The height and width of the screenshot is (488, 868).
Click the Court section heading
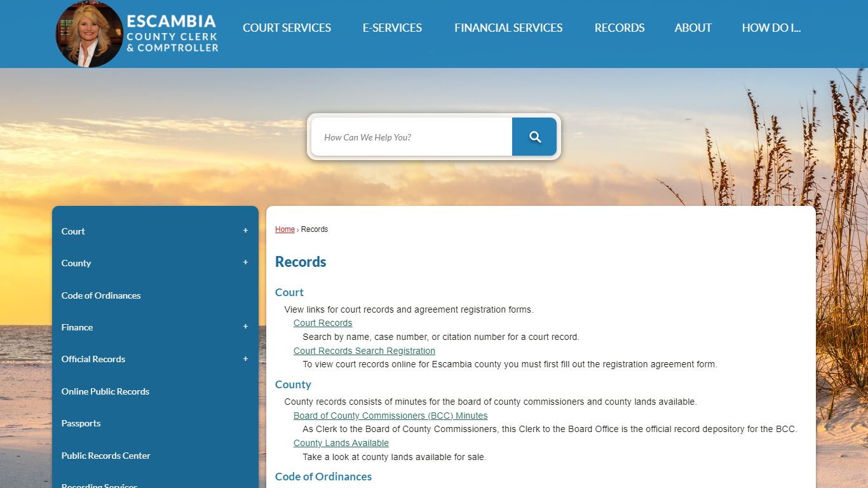[289, 292]
